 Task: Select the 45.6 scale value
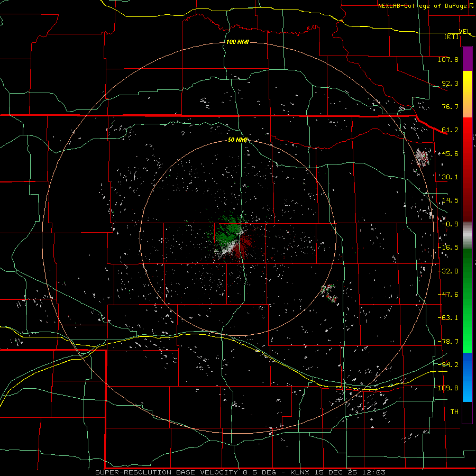450,153
